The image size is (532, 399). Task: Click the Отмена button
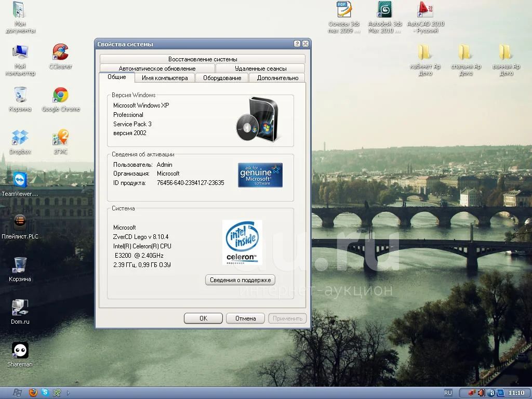pos(245,318)
